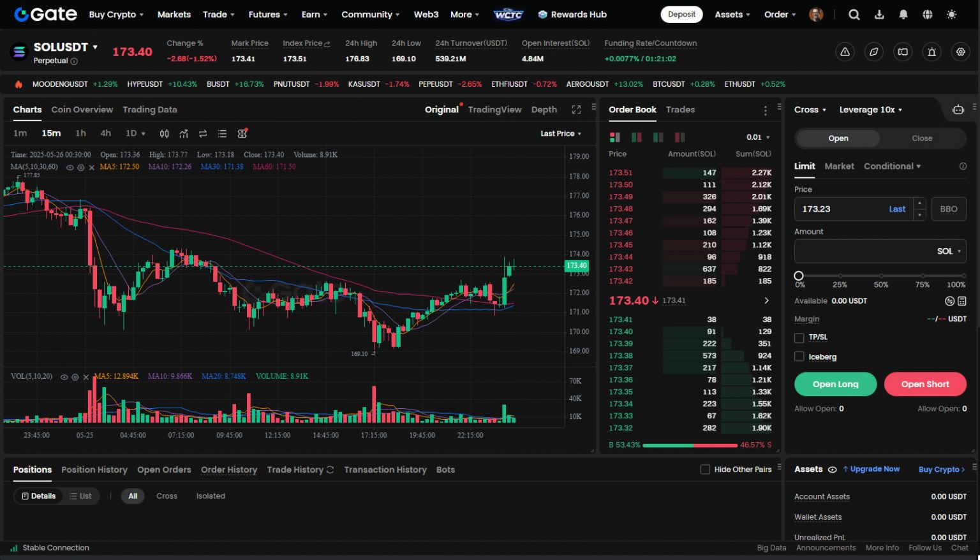Click the price alert bell icon
This screenshot has height=560, width=980.
tap(932, 52)
